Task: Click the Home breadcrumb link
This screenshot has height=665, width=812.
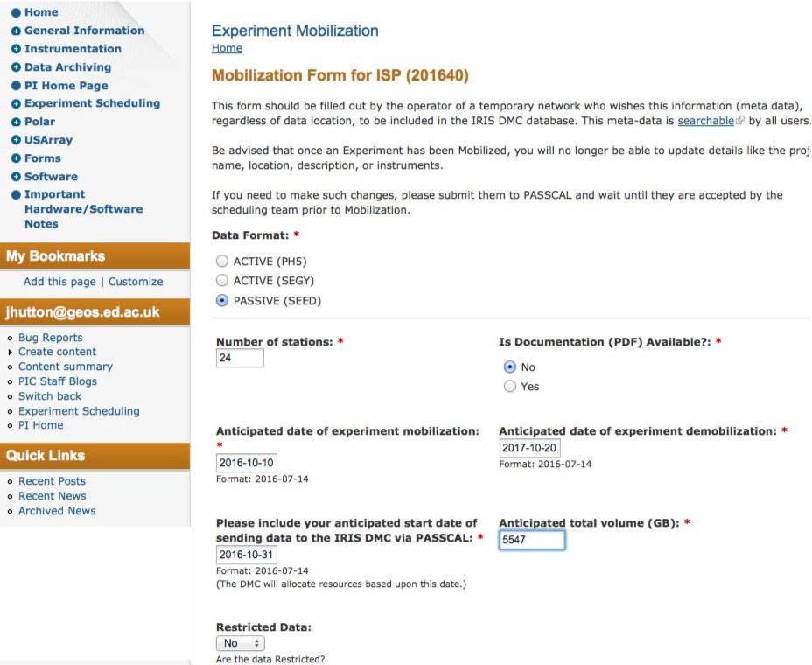Action: coord(227,48)
